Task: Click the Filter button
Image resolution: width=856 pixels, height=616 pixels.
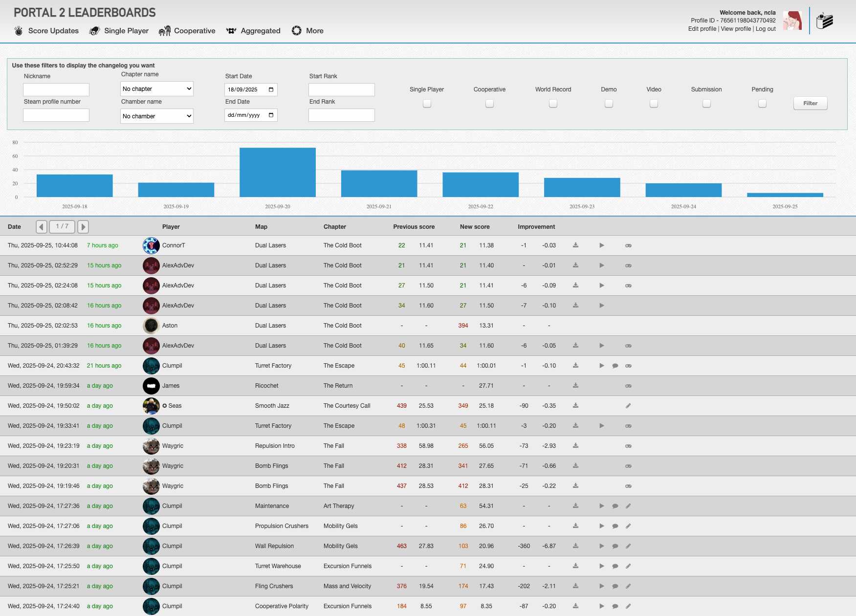Action: tap(810, 103)
